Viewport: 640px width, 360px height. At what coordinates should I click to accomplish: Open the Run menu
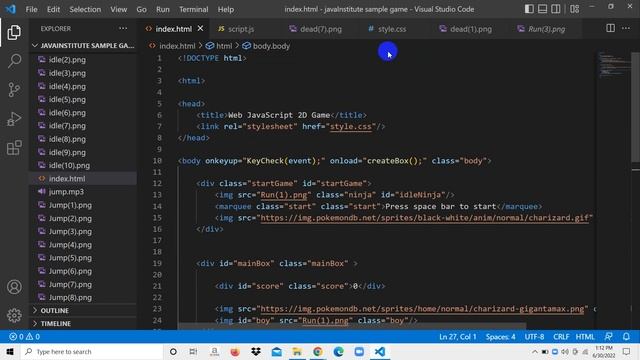click(162, 9)
